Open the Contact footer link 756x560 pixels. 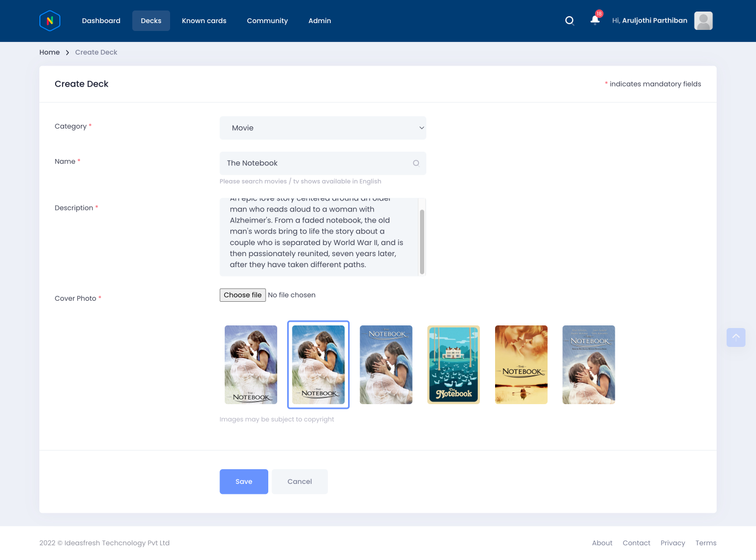[x=636, y=543]
